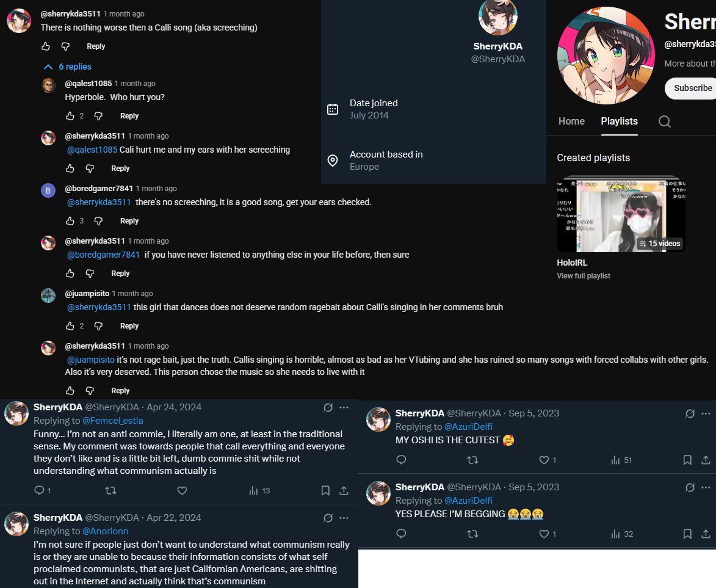716x588 pixels.
Task: Open more options on Apr 22, 2024 tweet
Action: 344,518
